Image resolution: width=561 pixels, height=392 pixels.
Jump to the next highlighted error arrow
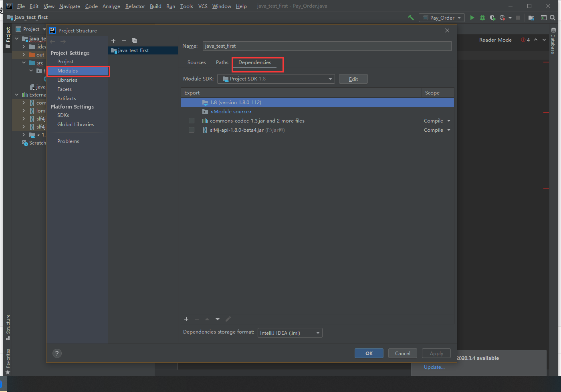coord(544,40)
